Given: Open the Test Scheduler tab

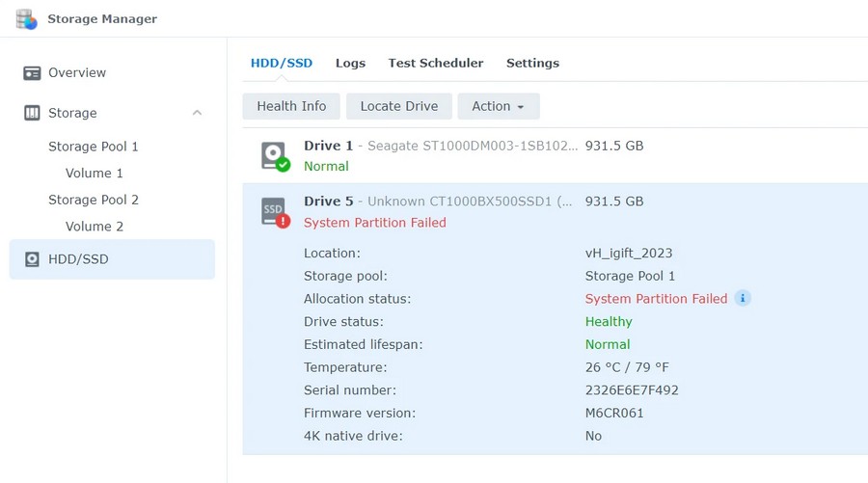Looking at the screenshot, I should pos(435,63).
